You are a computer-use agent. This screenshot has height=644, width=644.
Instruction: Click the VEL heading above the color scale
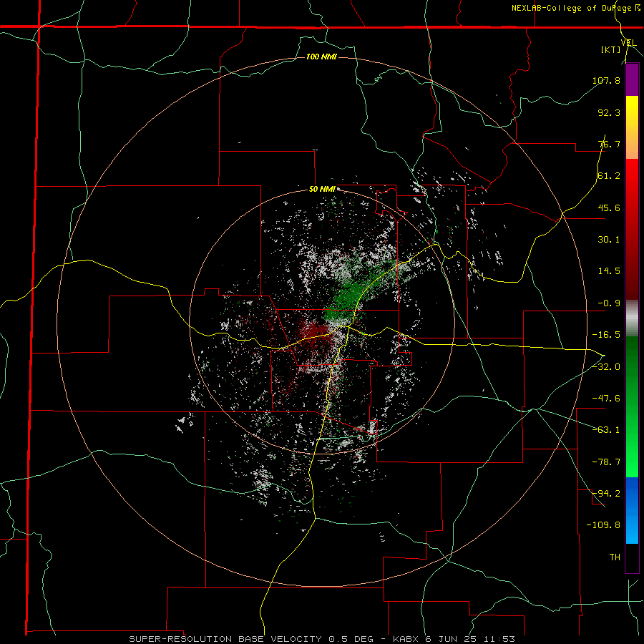click(628, 43)
